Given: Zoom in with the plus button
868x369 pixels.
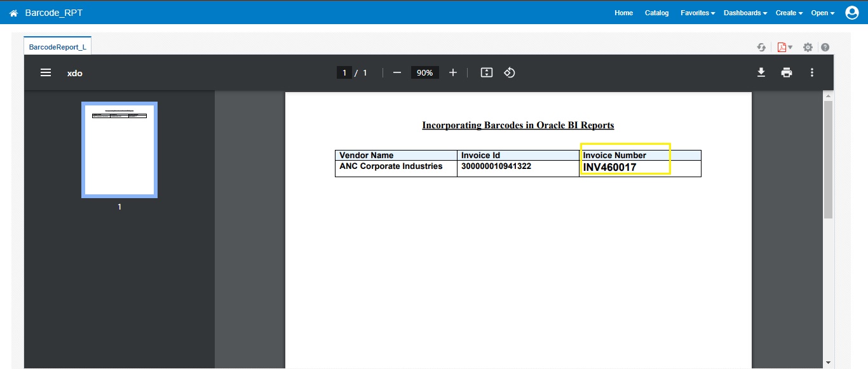Looking at the screenshot, I should tap(453, 72).
